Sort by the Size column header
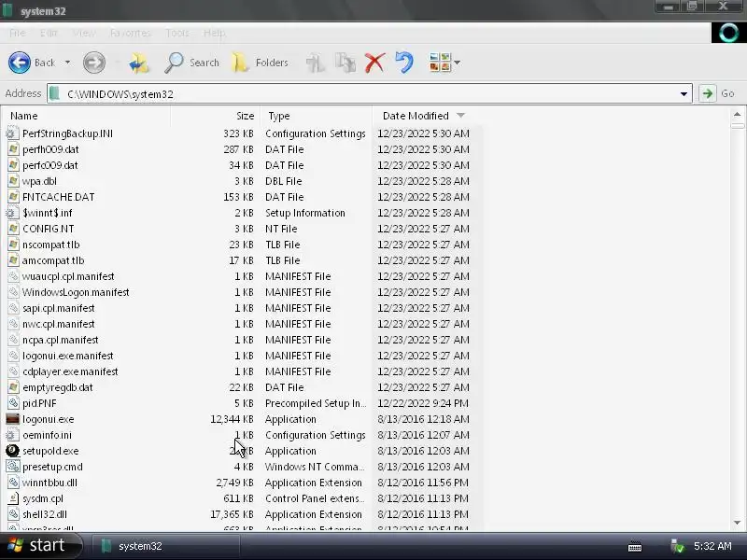This screenshot has height=560, width=747. (216, 116)
